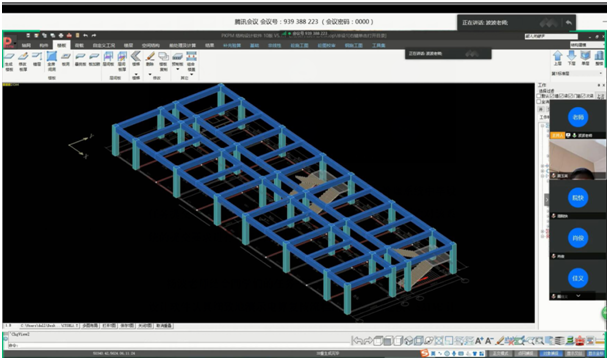The width and height of the screenshot is (609, 360).
Task: Toggle the highlighted blue status bar mode button
Action: [x=550, y=353]
